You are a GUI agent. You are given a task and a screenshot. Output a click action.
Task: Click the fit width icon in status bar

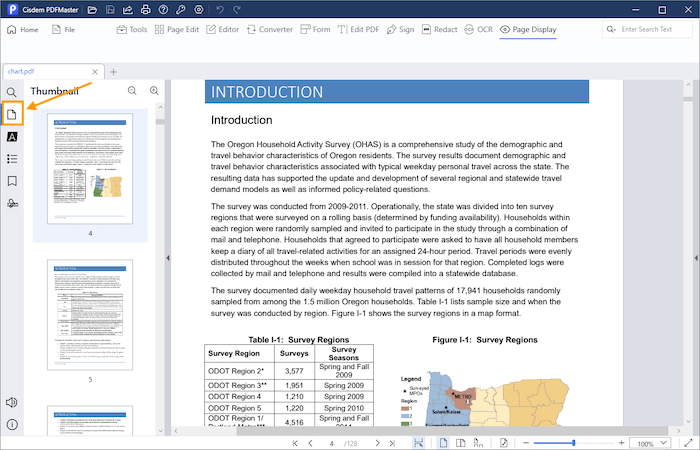point(418,443)
